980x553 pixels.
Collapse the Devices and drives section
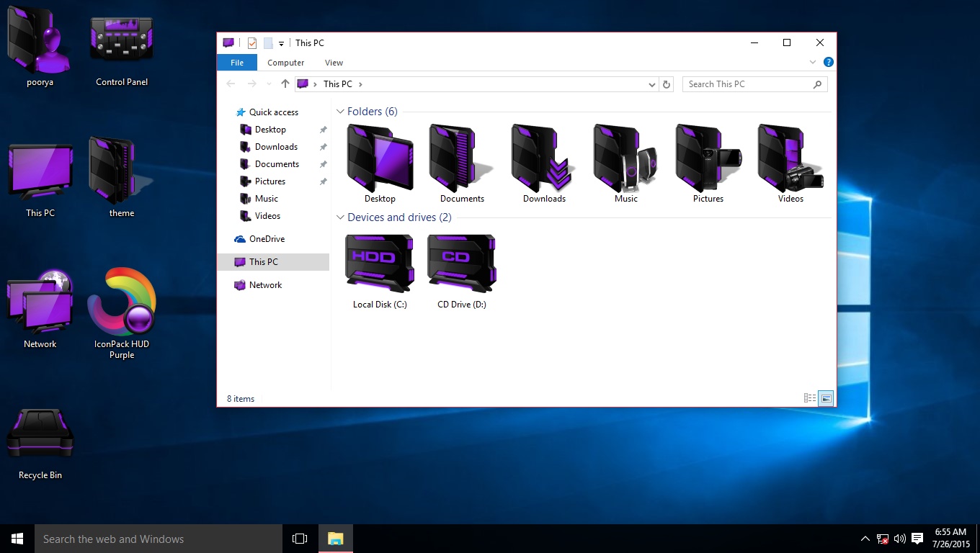pos(339,217)
